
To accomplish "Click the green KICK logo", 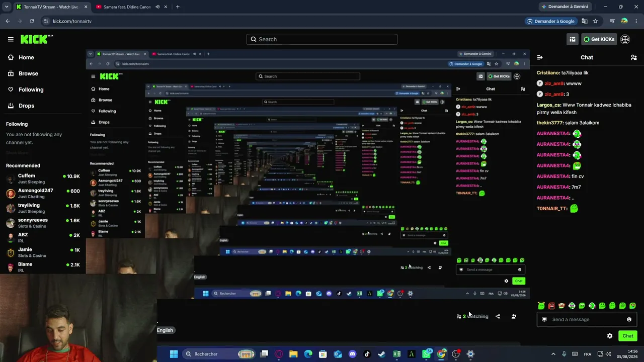I will coord(37,39).
